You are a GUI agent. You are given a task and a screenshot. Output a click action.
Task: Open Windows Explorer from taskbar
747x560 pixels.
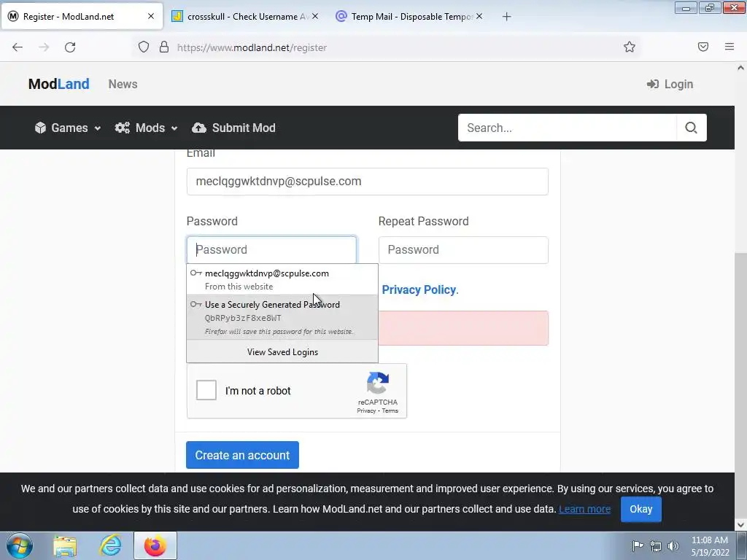[x=65, y=545]
